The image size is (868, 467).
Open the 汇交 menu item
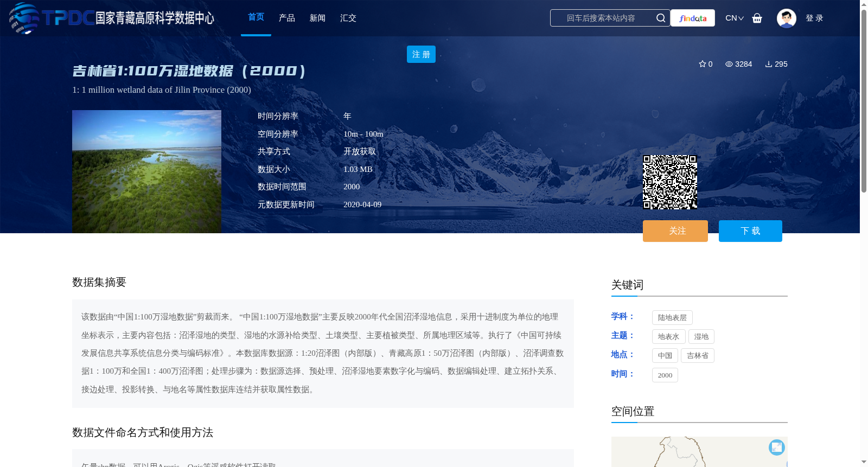[348, 18]
